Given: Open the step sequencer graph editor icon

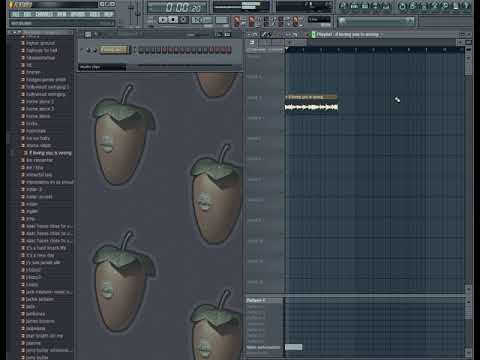Looking at the screenshot, I should [x=219, y=35].
